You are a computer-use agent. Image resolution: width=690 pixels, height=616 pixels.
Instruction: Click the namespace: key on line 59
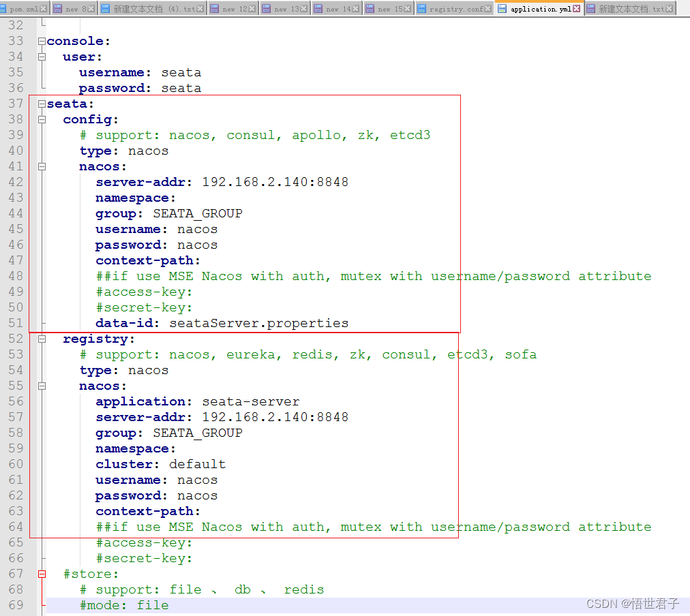[x=136, y=449]
